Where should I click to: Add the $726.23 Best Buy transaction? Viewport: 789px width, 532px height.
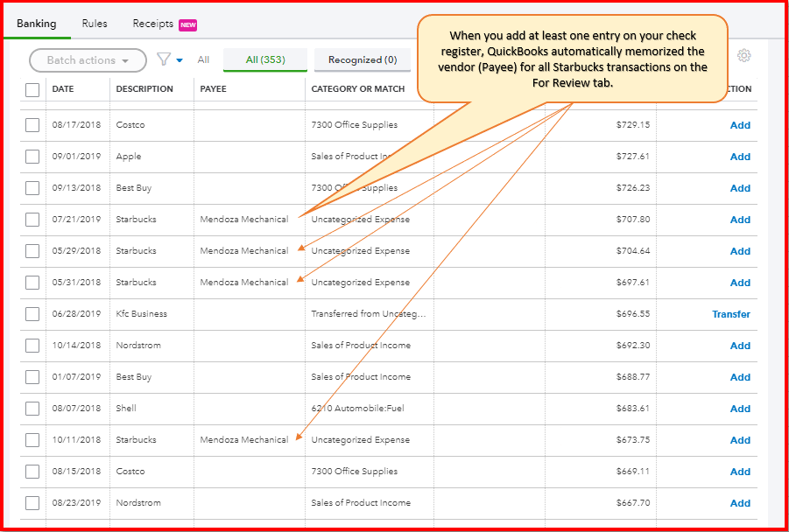click(x=740, y=188)
